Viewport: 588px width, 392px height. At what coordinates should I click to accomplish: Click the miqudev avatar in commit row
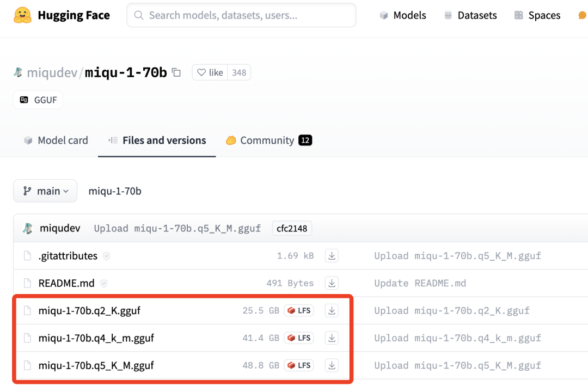(x=28, y=228)
